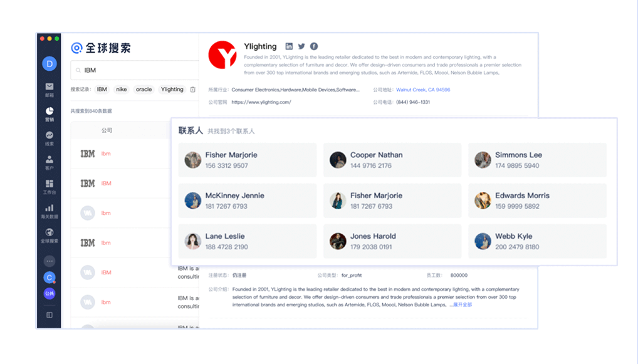Select the 'oracle' search history tag

(x=144, y=90)
